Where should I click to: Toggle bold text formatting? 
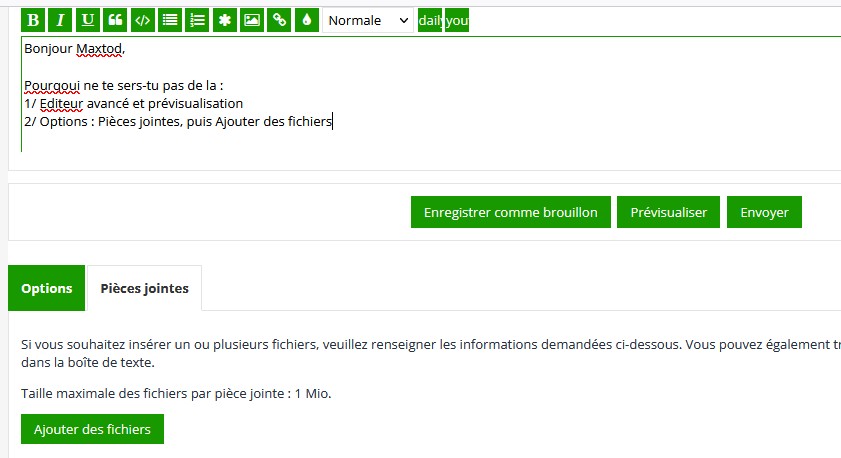point(33,20)
